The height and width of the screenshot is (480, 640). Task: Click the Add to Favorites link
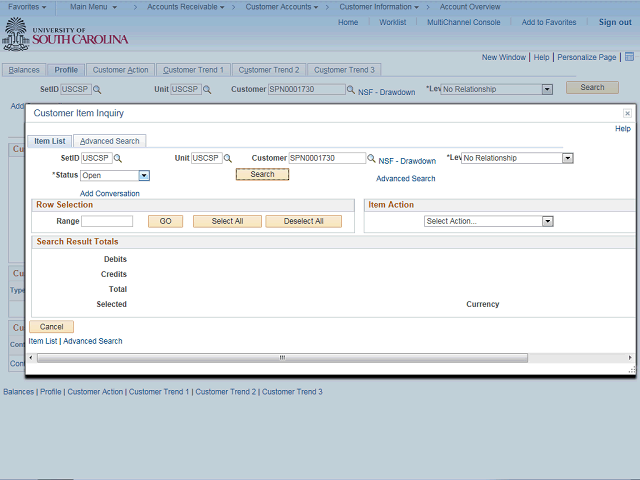click(x=549, y=22)
